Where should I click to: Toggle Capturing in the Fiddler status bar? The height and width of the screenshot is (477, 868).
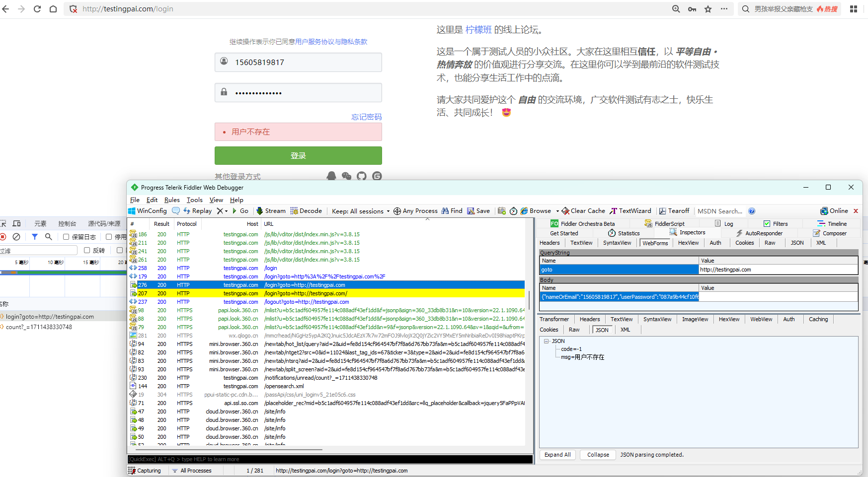[x=145, y=471]
